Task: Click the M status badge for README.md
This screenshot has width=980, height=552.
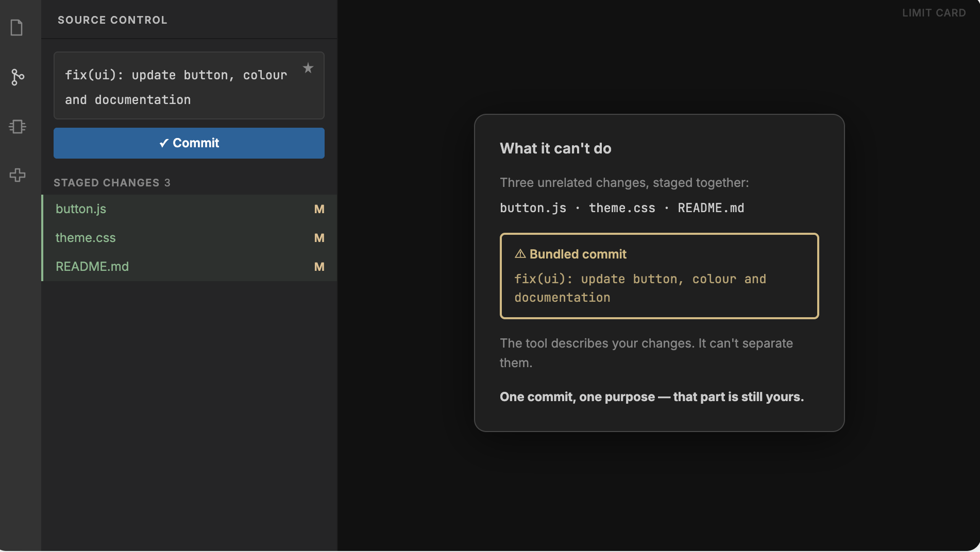Action: pos(319,267)
